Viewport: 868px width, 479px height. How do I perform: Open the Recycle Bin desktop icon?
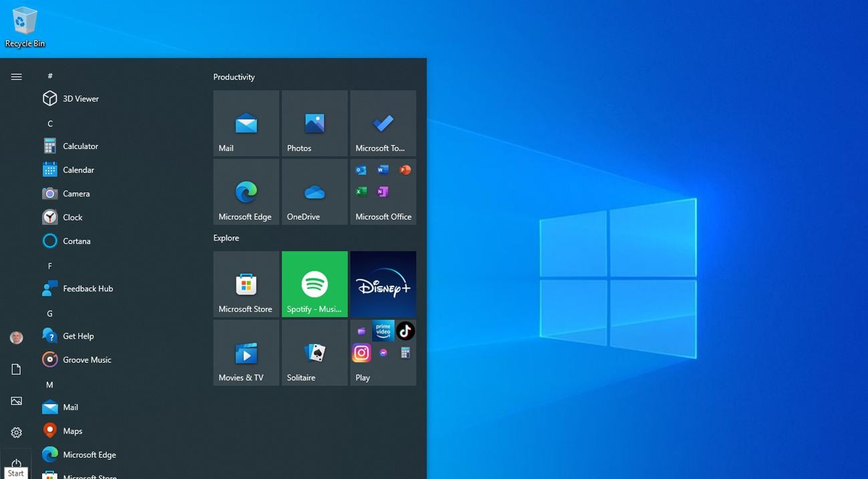pyautogui.click(x=25, y=27)
